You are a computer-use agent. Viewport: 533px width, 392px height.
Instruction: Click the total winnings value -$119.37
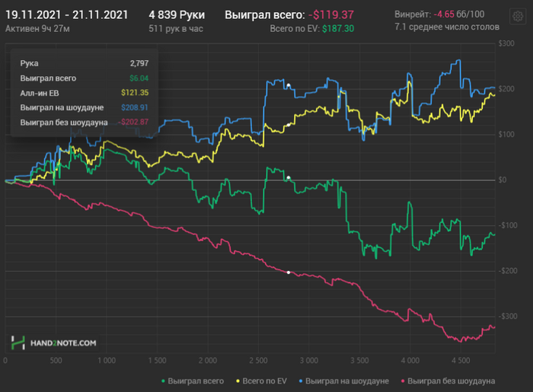(331, 15)
